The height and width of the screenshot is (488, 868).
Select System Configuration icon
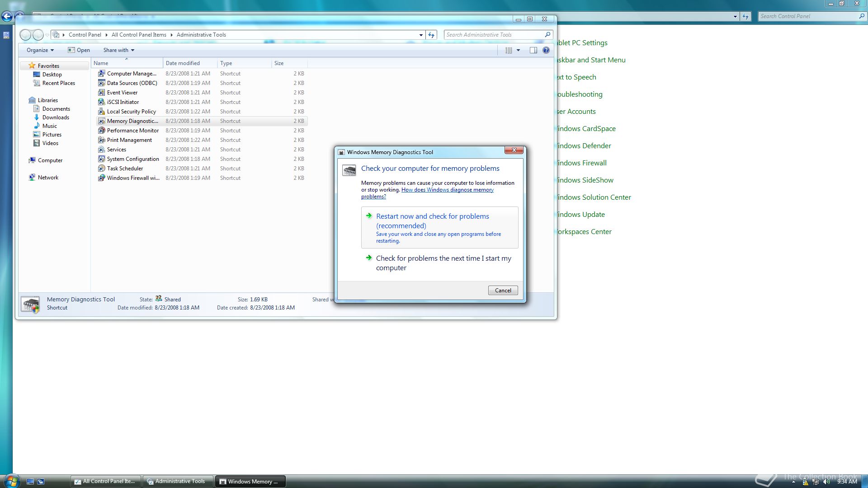[x=102, y=159]
